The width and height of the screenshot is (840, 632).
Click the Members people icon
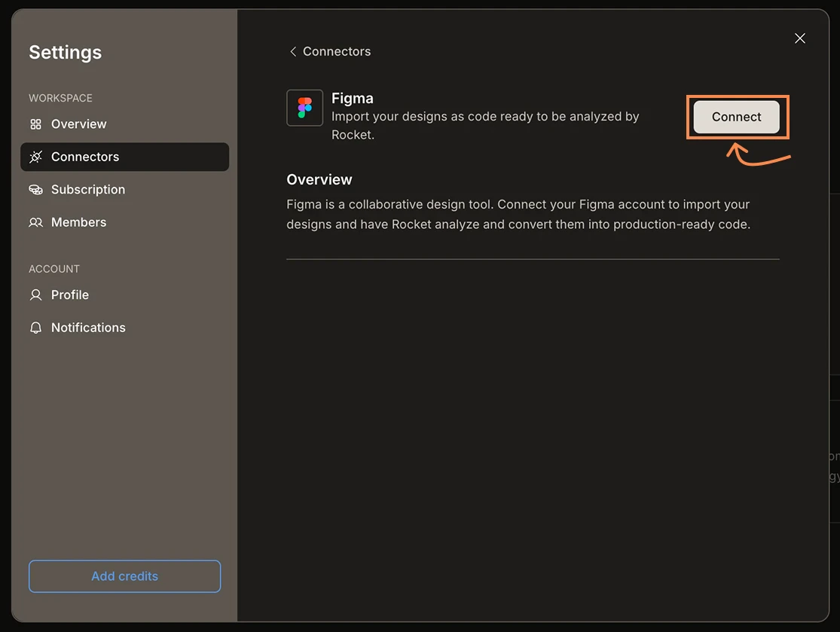point(36,222)
